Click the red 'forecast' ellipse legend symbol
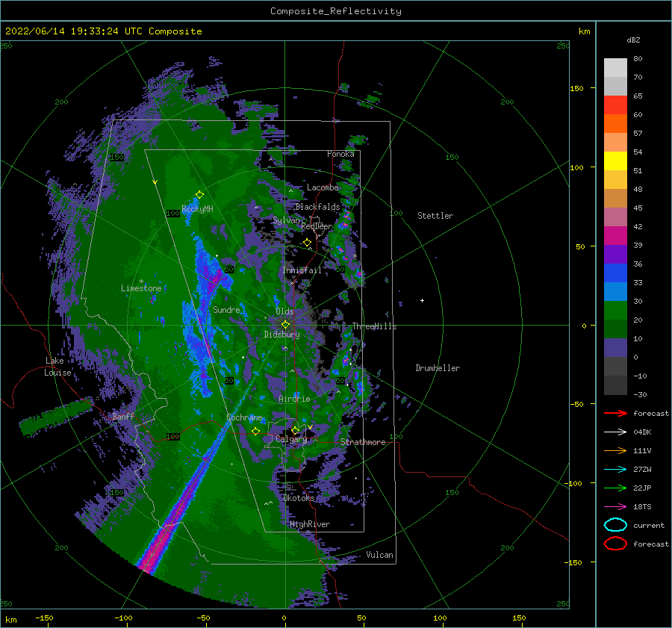The width and height of the screenshot is (672, 628). 615,544
